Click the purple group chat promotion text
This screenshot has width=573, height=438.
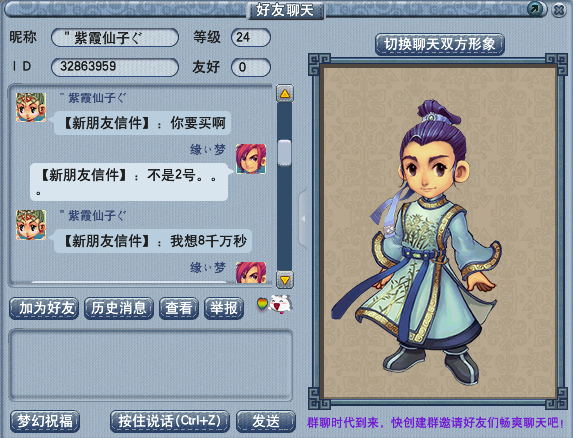coord(436,423)
